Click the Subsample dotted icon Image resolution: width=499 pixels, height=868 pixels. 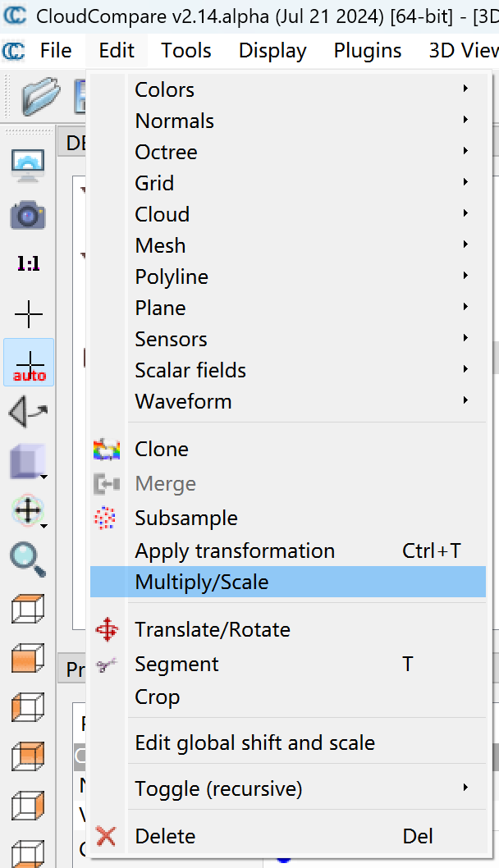[105, 519]
